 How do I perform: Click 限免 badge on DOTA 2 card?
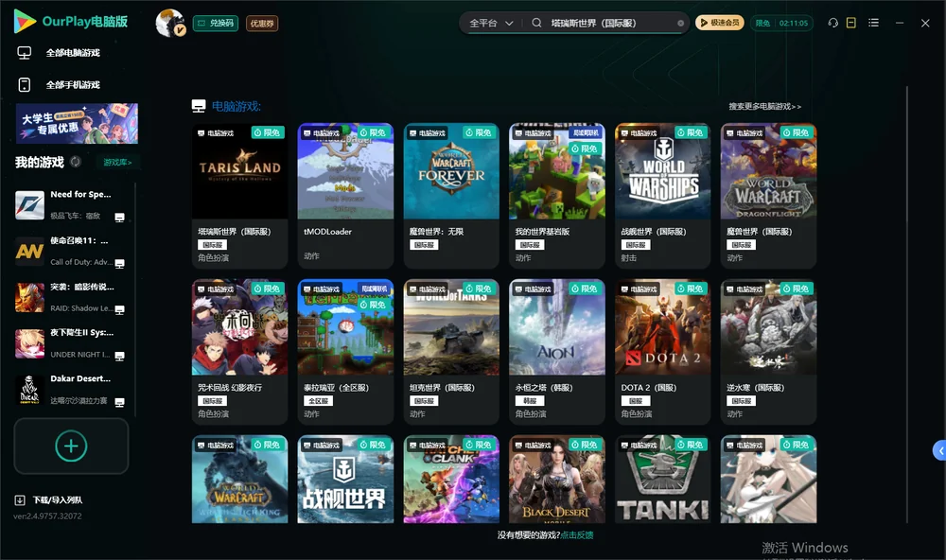point(691,289)
